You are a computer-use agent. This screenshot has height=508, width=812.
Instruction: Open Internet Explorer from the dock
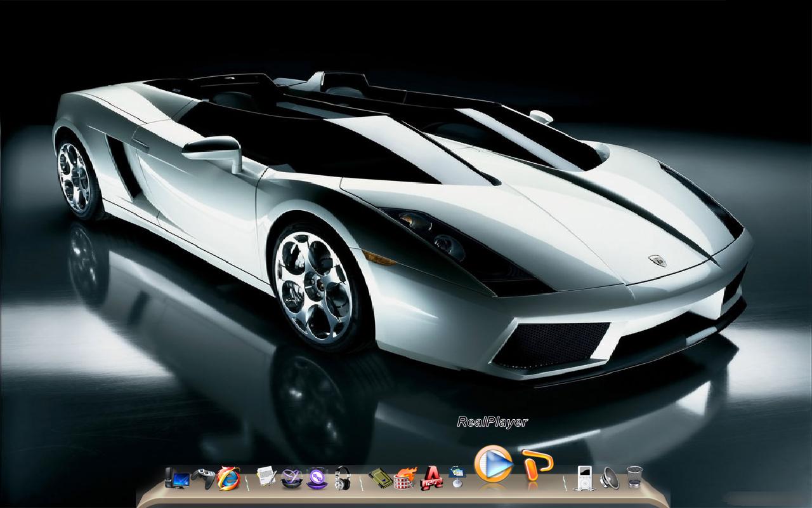click(228, 478)
